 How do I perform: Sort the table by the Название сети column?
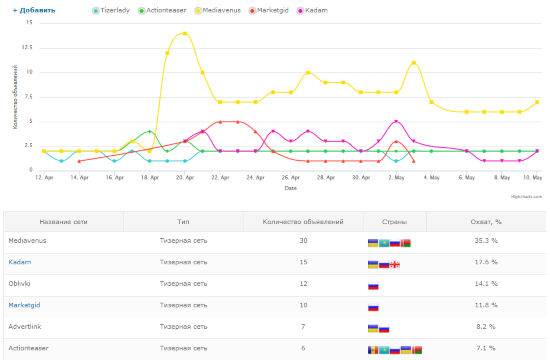63,222
